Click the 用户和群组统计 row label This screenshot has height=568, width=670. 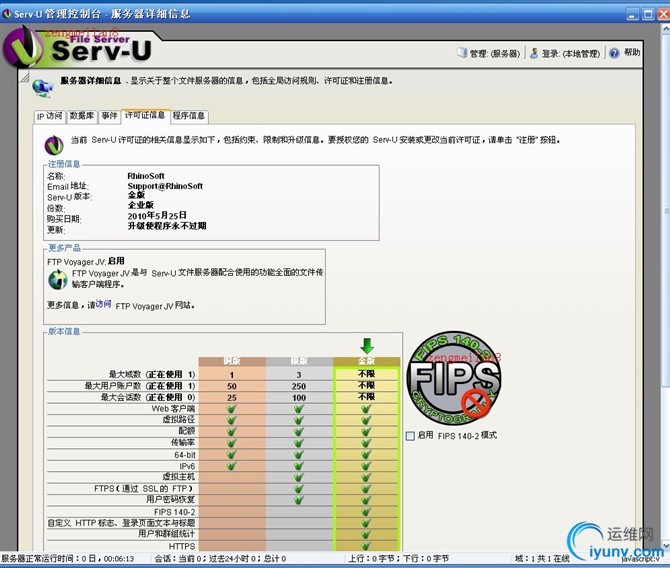166,534
